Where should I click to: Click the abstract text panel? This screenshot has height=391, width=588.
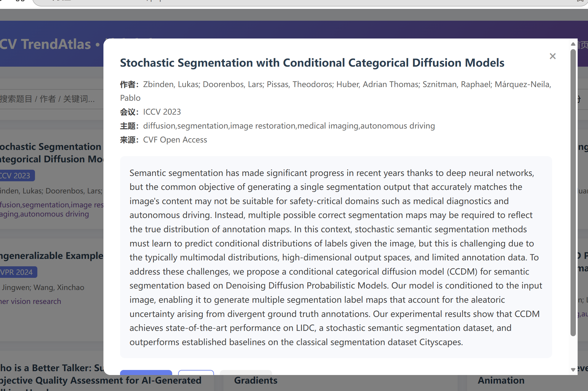336,257
